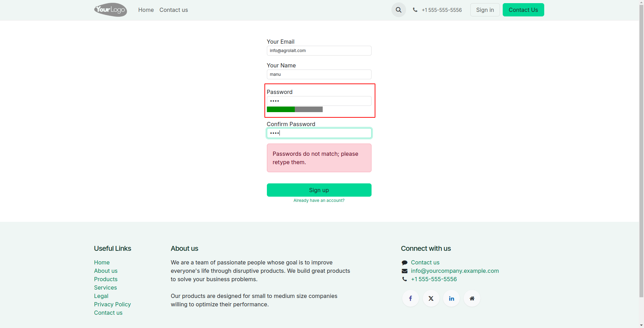The image size is (644, 328).
Task: Open the Products link in Useful Links
Action: [x=106, y=279]
